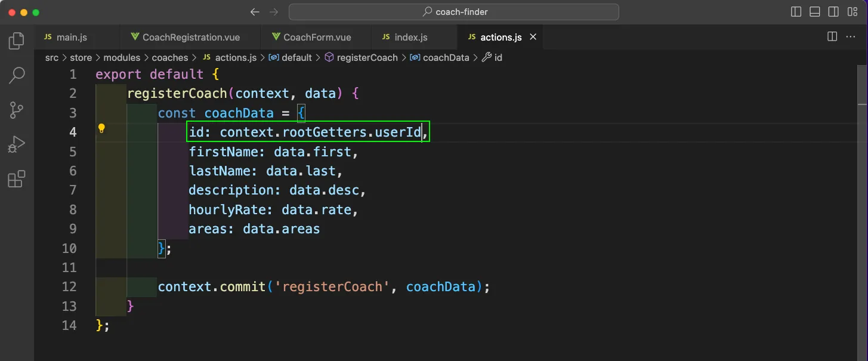The width and height of the screenshot is (868, 361).
Task: Open the Extensions view
Action: [x=16, y=179]
